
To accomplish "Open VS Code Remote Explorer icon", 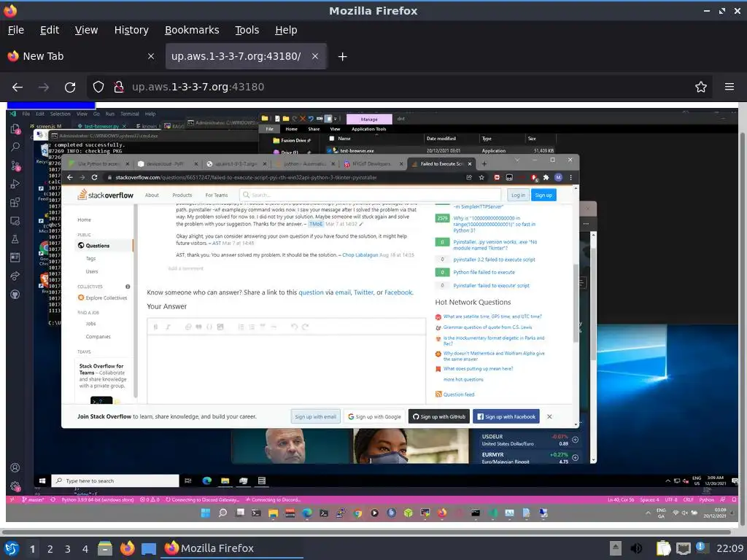I will tap(15, 221).
